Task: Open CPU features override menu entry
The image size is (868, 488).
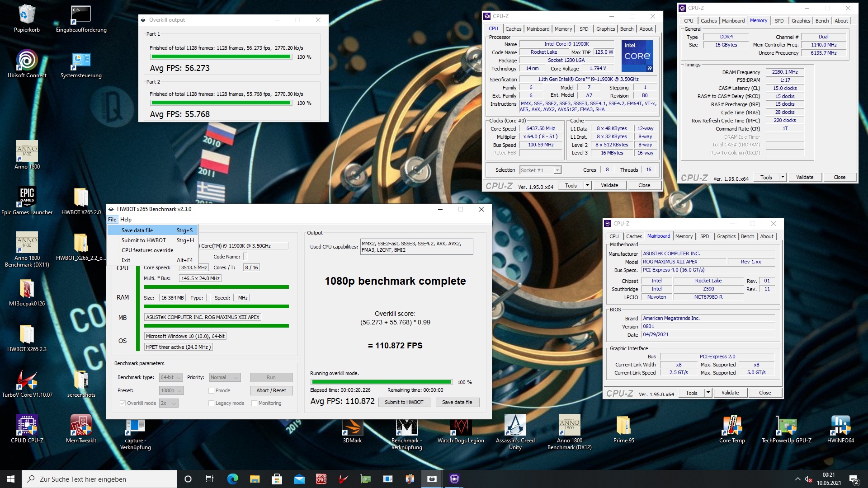Action: (152, 250)
